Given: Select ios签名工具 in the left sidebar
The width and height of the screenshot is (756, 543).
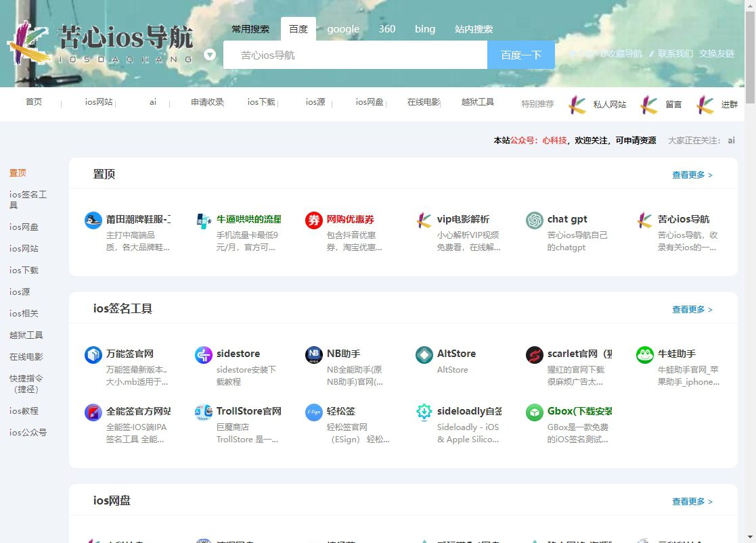Looking at the screenshot, I should click(x=28, y=199).
